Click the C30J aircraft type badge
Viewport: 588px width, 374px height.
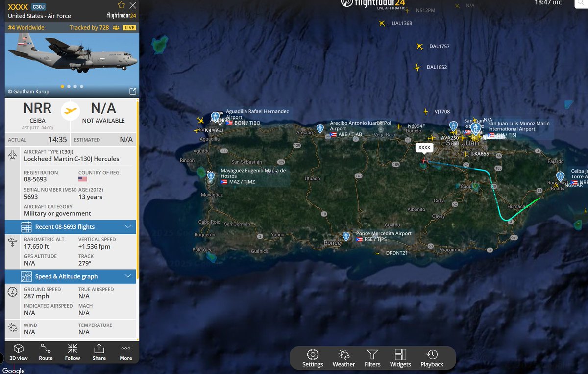pos(38,7)
